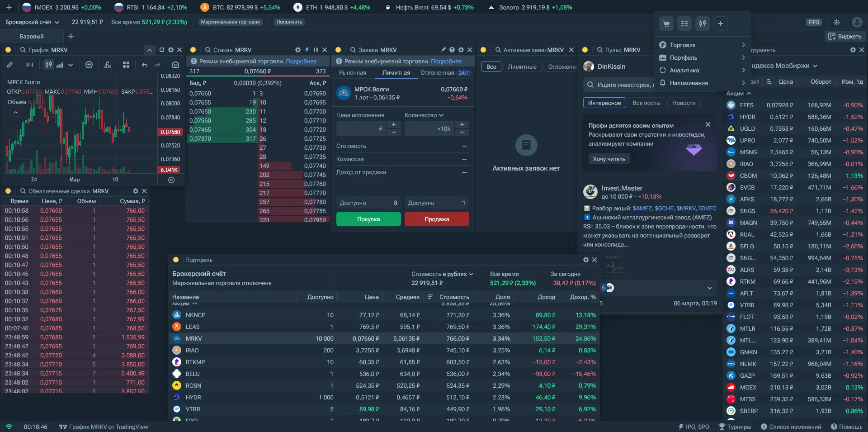Click the Хочу читать button
Screen dimensions: 868x432
[609, 159]
